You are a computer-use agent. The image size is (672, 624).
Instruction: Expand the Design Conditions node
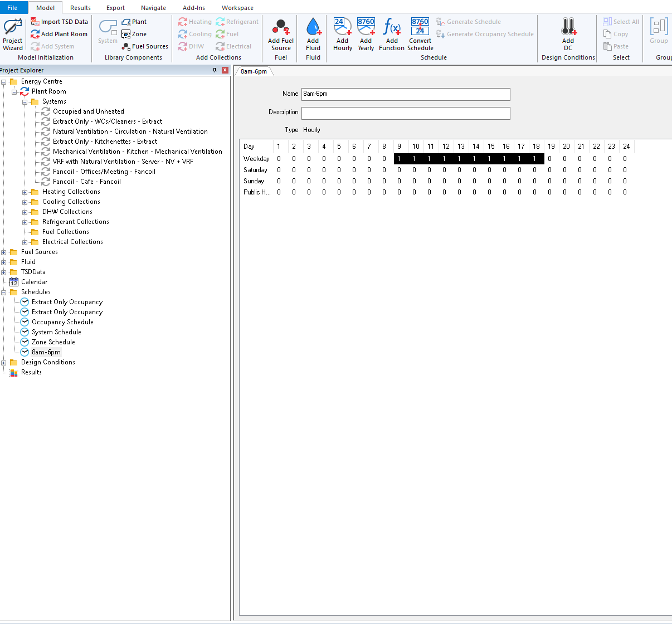tap(4, 363)
